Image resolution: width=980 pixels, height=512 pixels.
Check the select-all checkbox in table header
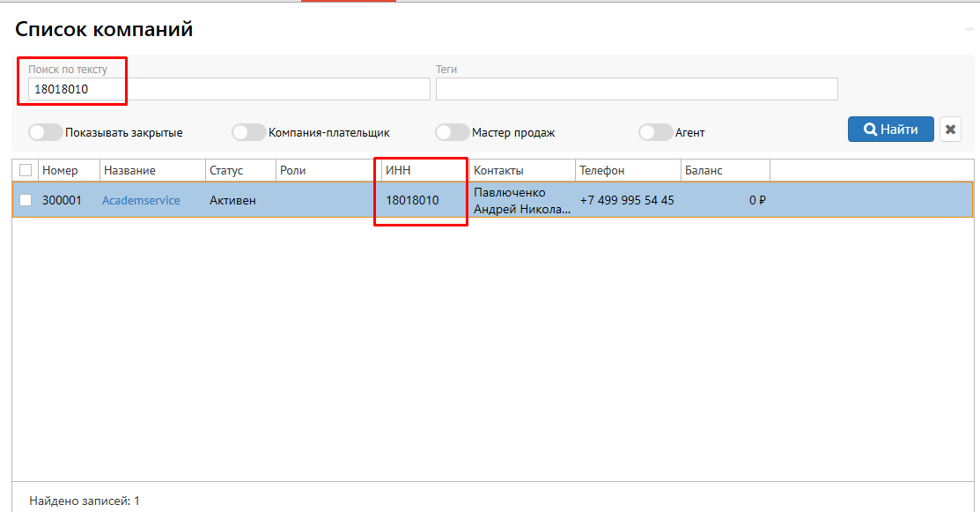coord(26,170)
